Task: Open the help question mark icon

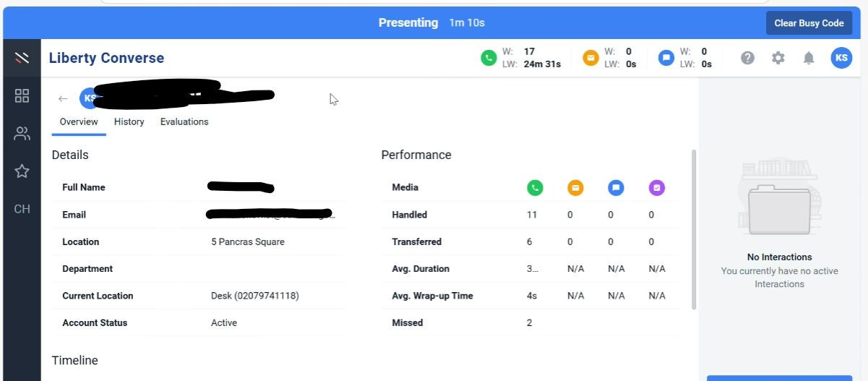Action: (748, 58)
